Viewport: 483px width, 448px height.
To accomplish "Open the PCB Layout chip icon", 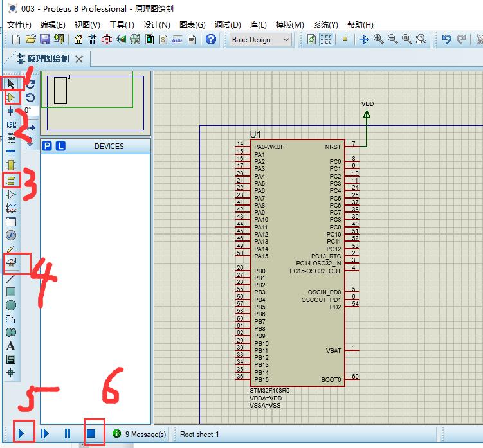I will [107, 39].
